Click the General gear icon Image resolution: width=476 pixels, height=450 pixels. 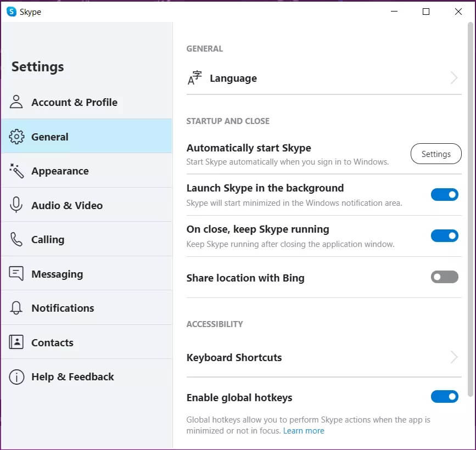[x=16, y=137]
